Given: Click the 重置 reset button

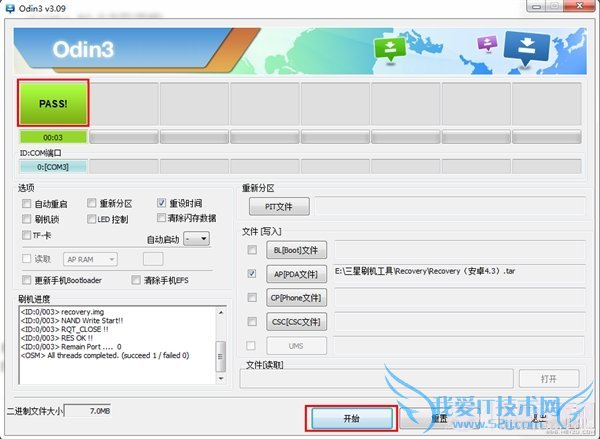Looking at the screenshot, I should 439,418.
